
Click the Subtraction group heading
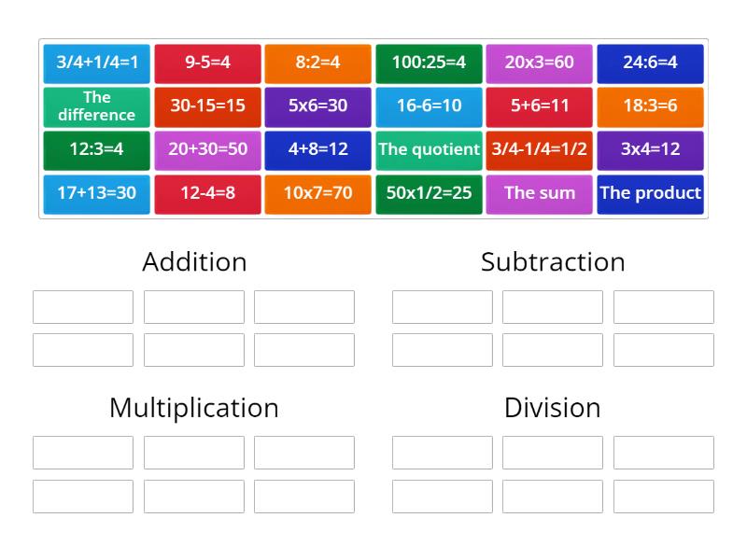click(x=553, y=262)
